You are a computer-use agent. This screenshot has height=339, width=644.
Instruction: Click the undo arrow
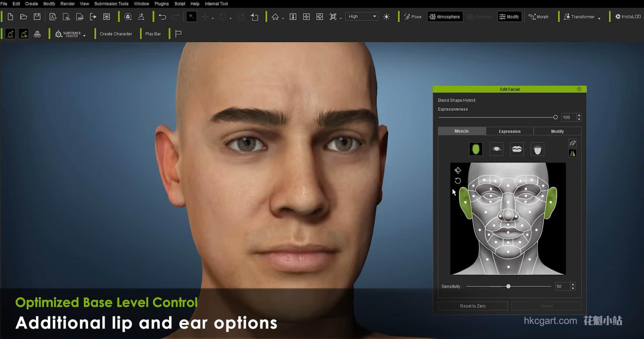tap(162, 16)
